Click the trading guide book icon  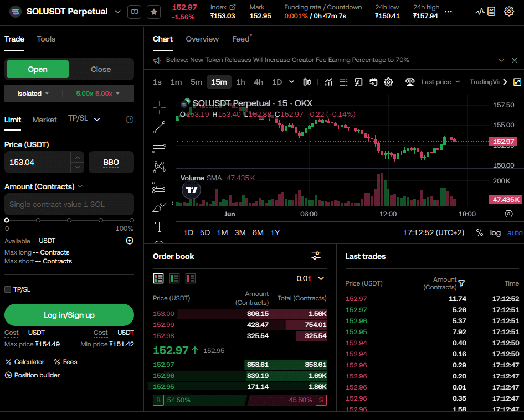[135, 12]
